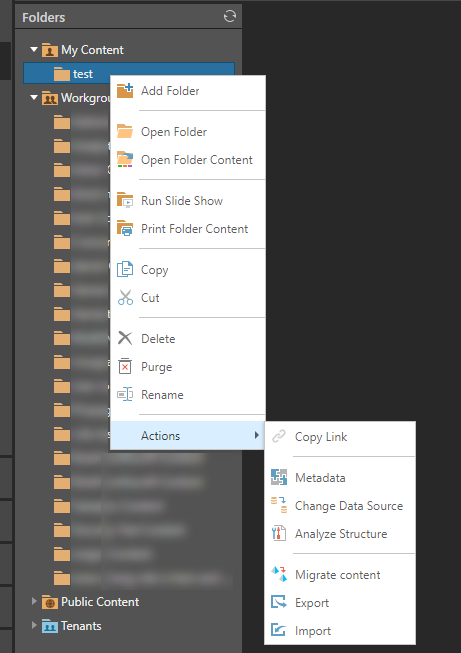Click the Run Slide Show icon
Screen dimensions: 461x653
pos(125,200)
